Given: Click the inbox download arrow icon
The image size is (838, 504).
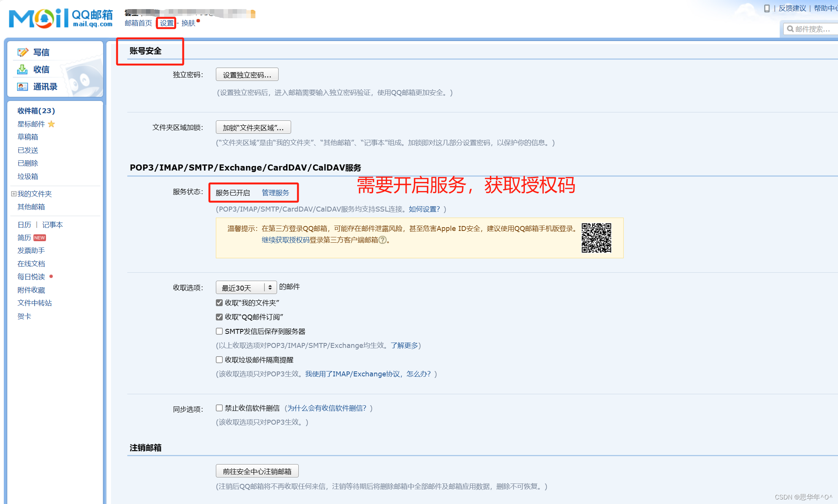Looking at the screenshot, I should (x=22, y=69).
